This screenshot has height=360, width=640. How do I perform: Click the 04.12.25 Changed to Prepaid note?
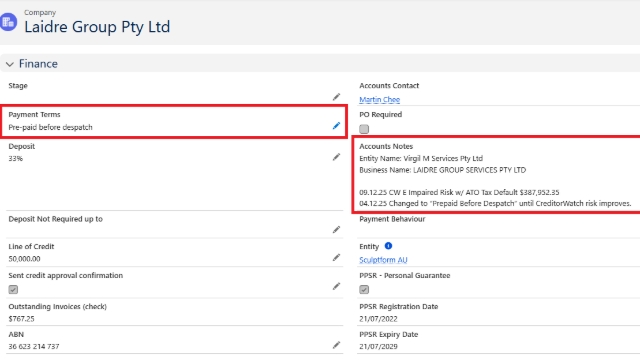pyautogui.click(x=495, y=203)
